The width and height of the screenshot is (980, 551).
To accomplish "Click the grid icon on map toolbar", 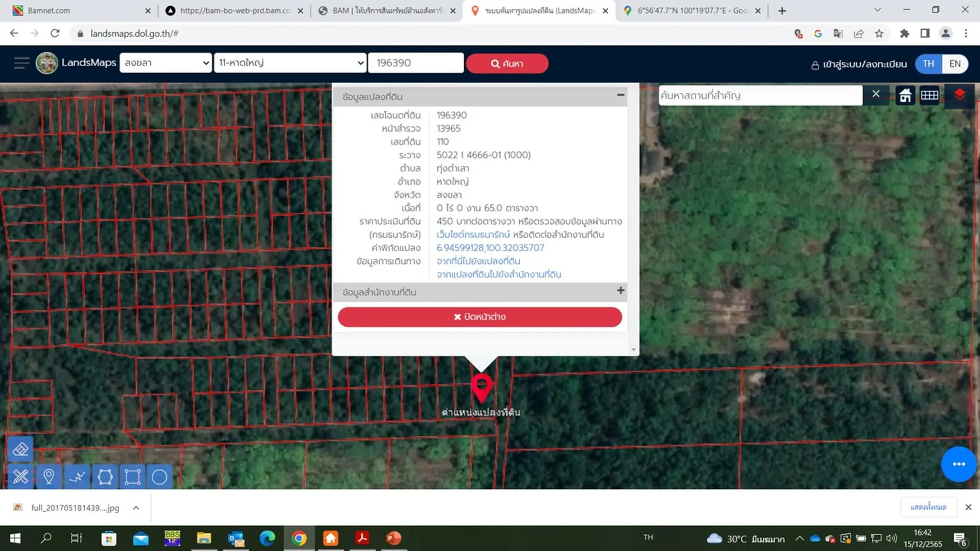I will pos(929,95).
